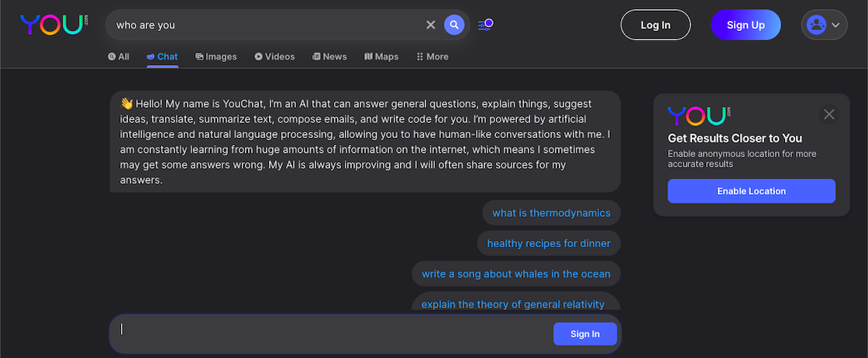
Task: Go to the Videos tab
Action: pos(274,57)
